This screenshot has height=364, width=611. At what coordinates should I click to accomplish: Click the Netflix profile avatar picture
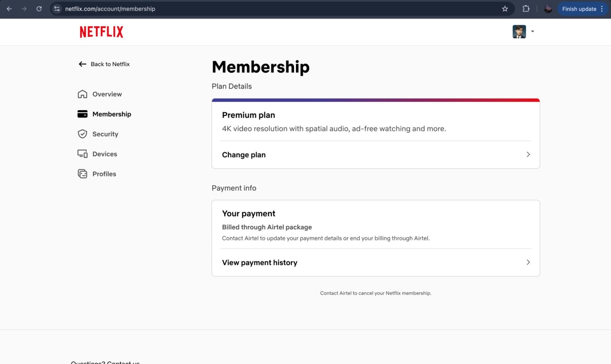(519, 32)
